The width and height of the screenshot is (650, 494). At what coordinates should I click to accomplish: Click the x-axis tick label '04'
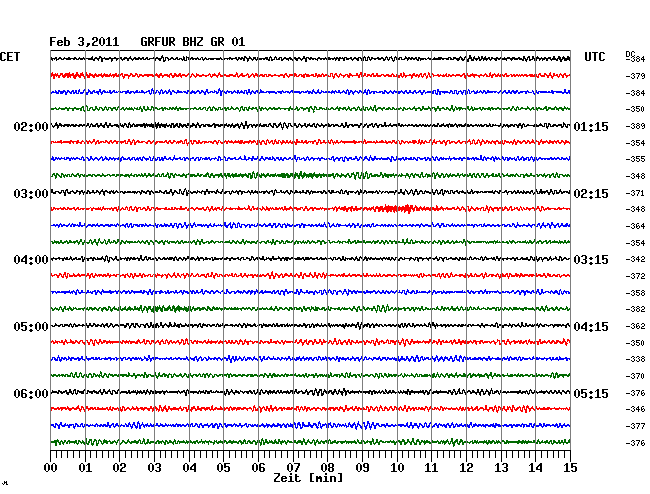189,468
